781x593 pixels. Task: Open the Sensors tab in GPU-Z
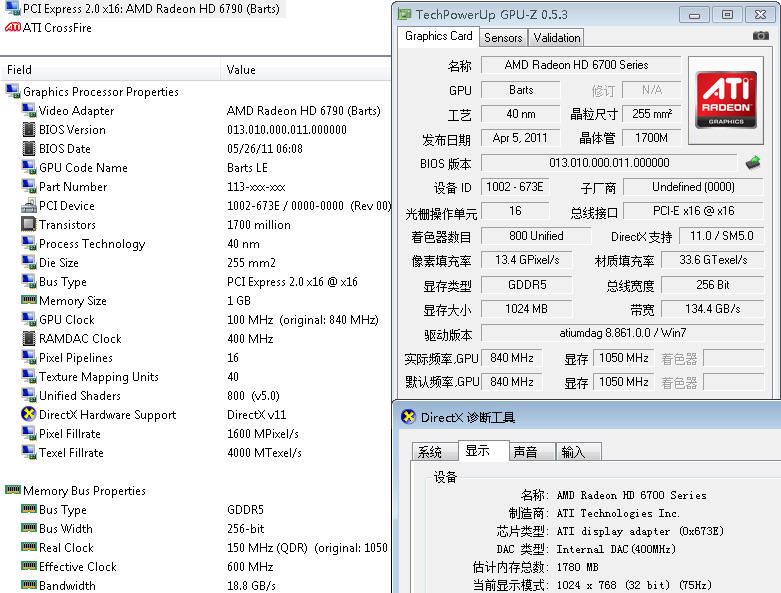click(503, 38)
